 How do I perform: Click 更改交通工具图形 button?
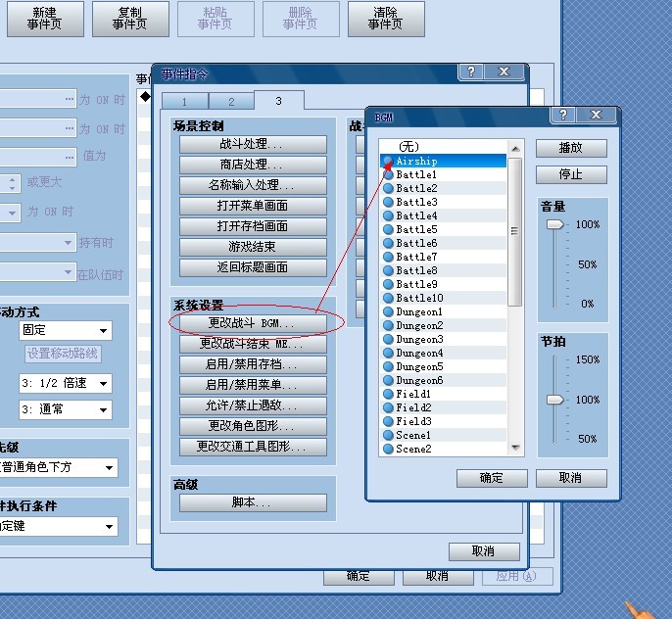(x=253, y=447)
